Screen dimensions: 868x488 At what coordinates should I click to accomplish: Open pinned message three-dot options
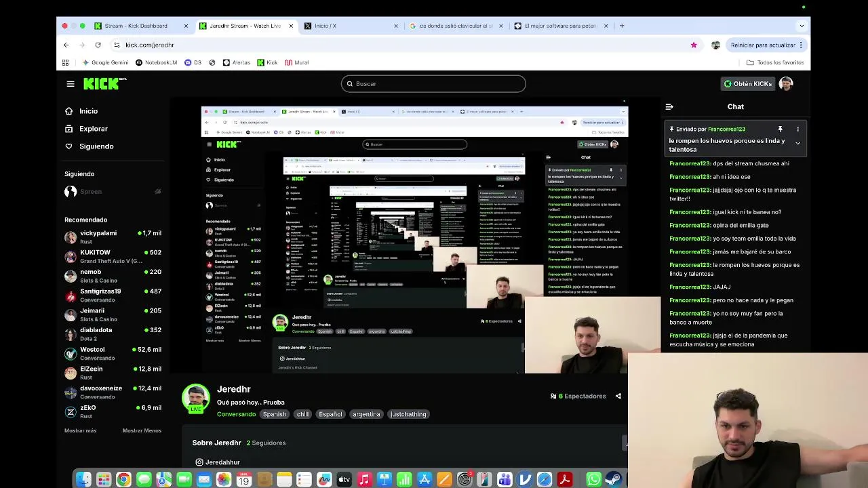[x=797, y=129]
